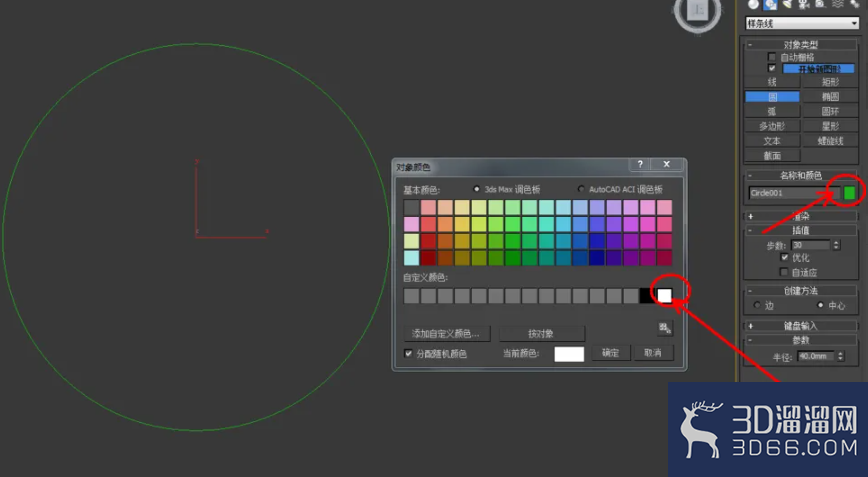Confirm with the 确定 button
The width and height of the screenshot is (868, 477).
click(611, 353)
